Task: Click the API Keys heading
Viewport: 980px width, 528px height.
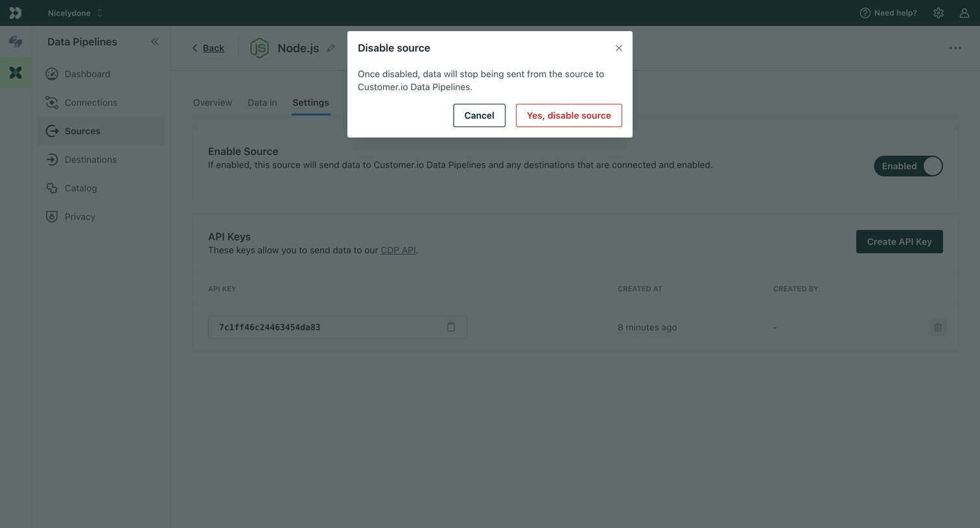Action: click(x=229, y=237)
